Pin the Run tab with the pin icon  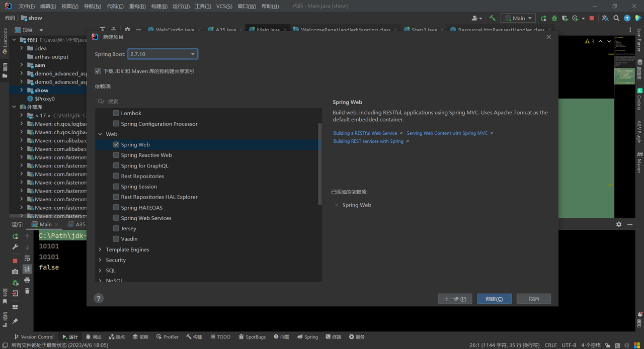click(15, 321)
